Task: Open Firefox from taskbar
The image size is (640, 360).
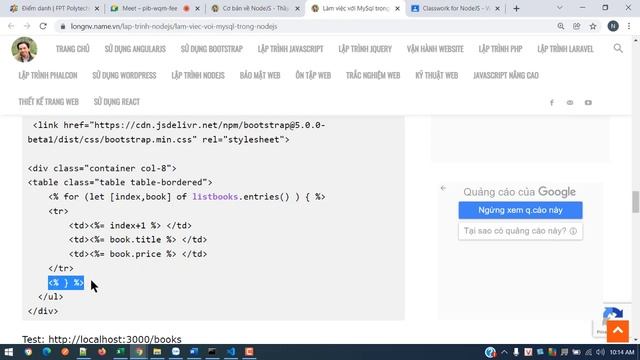Action: tap(102, 352)
